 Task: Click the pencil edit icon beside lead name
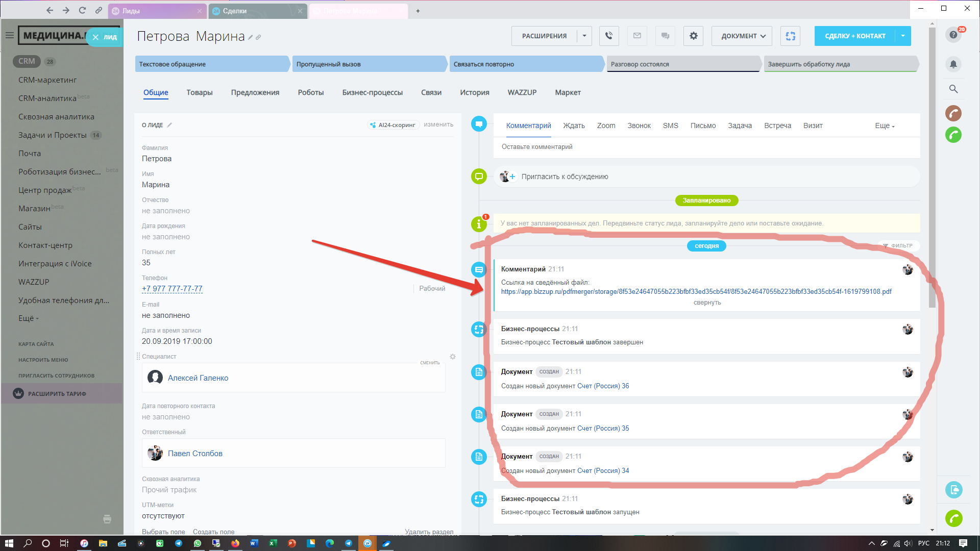pos(251,37)
